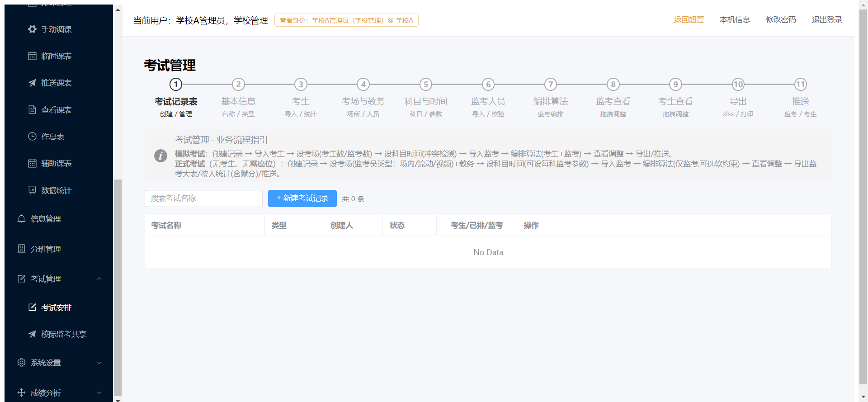Go to step 4 考场与教务
This screenshot has height=402, width=868.
(x=363, y=98)
